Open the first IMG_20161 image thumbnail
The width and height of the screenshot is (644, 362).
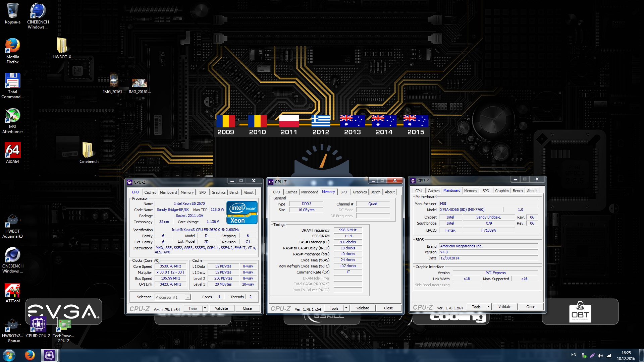pos(114,83)
